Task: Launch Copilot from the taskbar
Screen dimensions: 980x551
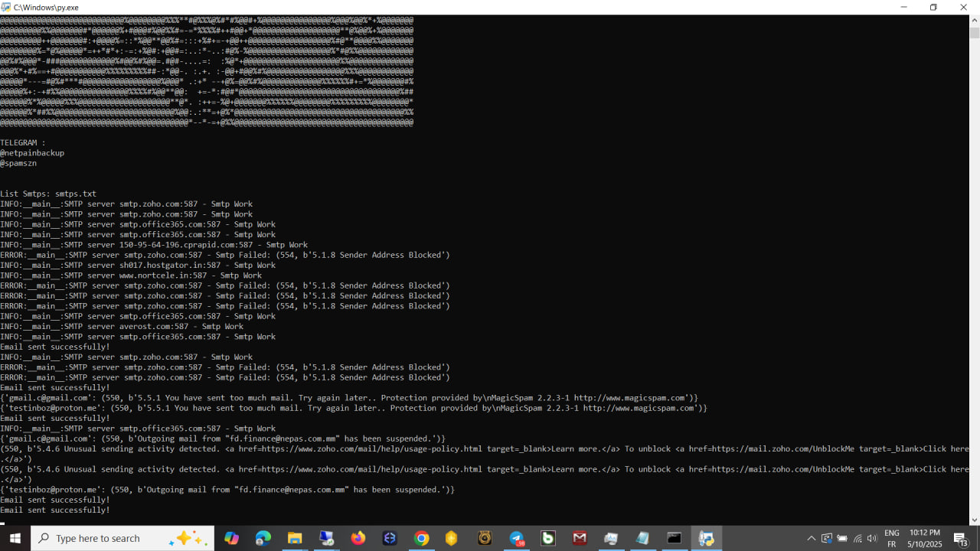Action: pyautogui.click(x=231, y=538)
